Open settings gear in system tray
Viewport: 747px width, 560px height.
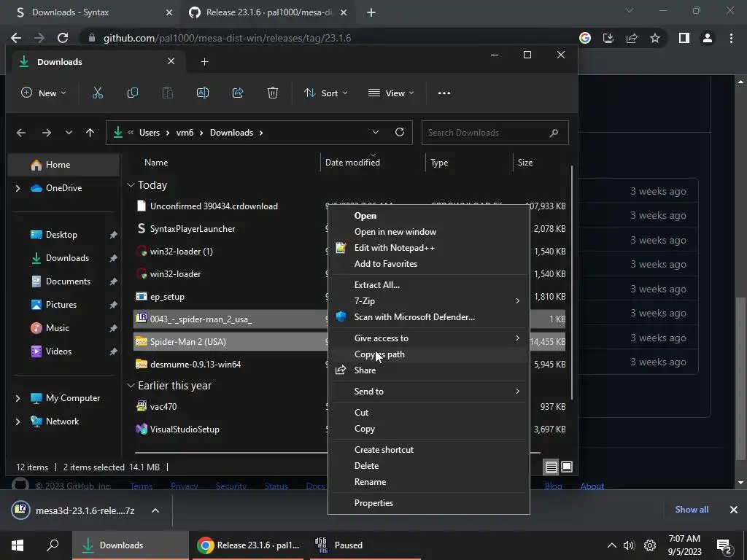[x=650, y=545]
